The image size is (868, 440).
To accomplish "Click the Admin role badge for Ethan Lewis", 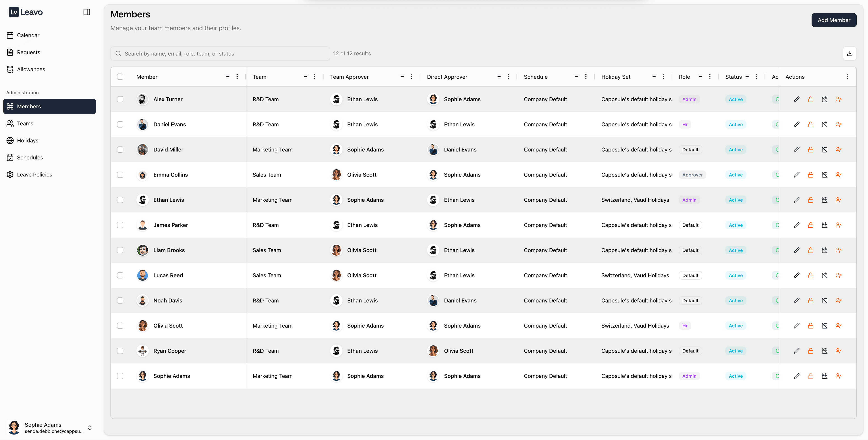I will [689, 200].
